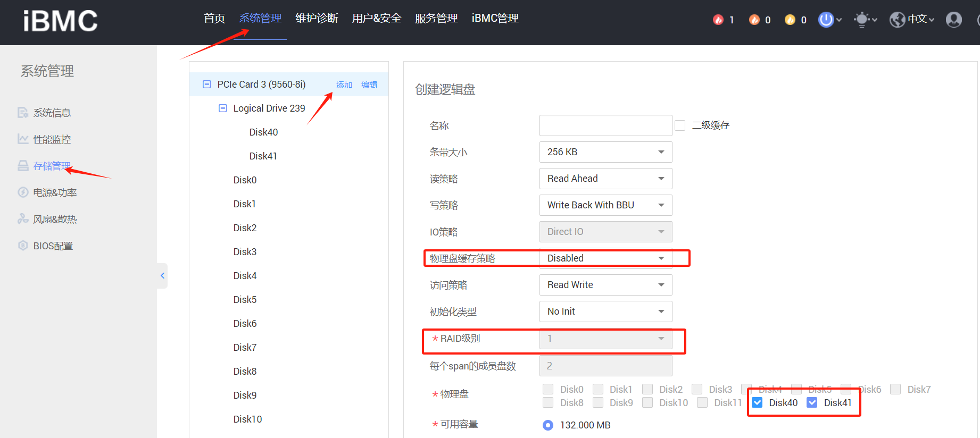The height and width of the screenshot is (438, 980).
Task: Click the 名称 name input field
Action: pos(606,125)
